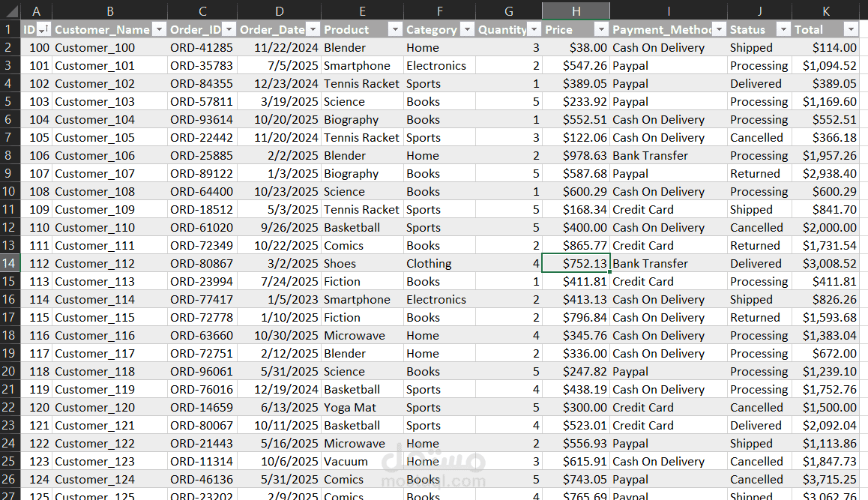Click the Returned status for Customer_115
868x500 pixels.
(759, 318)
